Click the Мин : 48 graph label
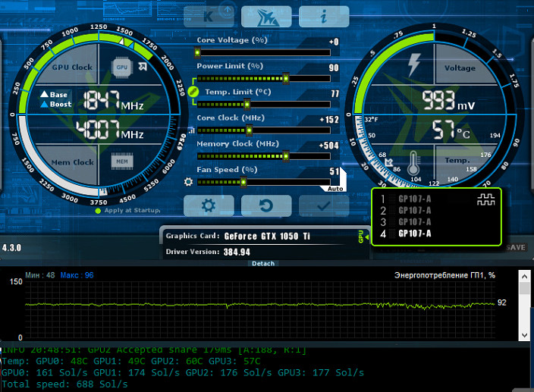534x392 pixels. 40,275
